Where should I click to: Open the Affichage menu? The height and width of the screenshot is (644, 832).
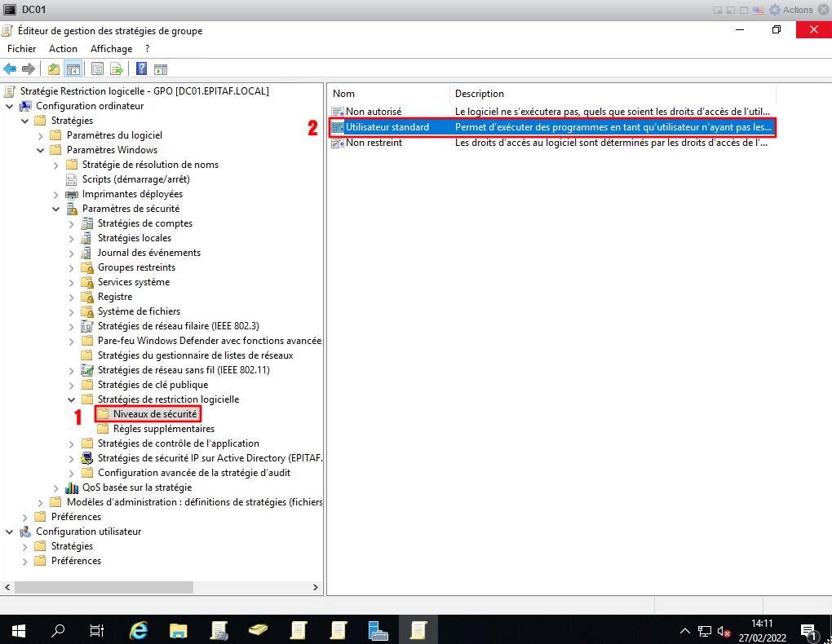click(111, 49)
